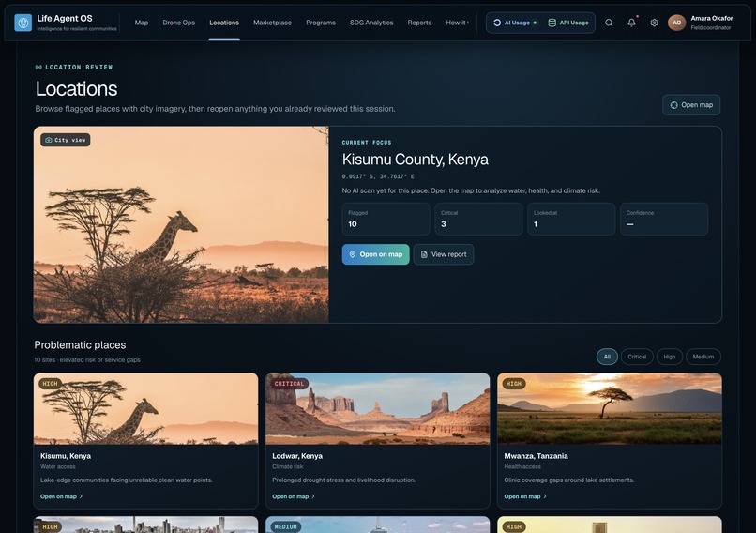
Task: Click the Lodwar, Kenya card title
Action: pos(297,456)
